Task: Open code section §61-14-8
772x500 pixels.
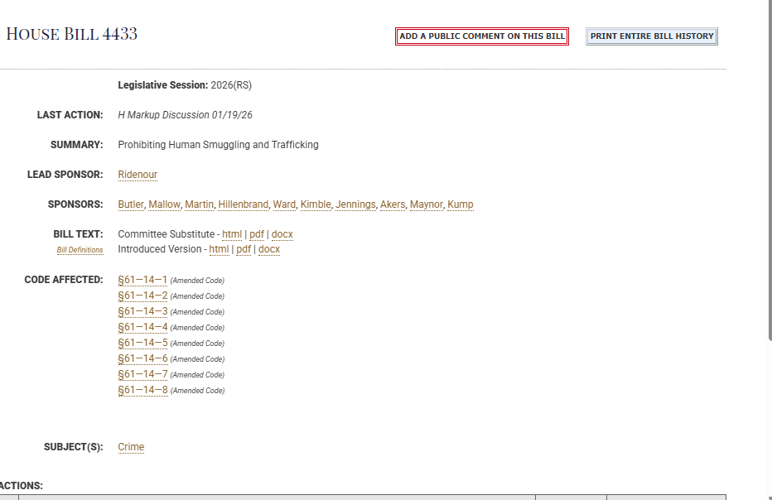Action: (x=142, y=390)
